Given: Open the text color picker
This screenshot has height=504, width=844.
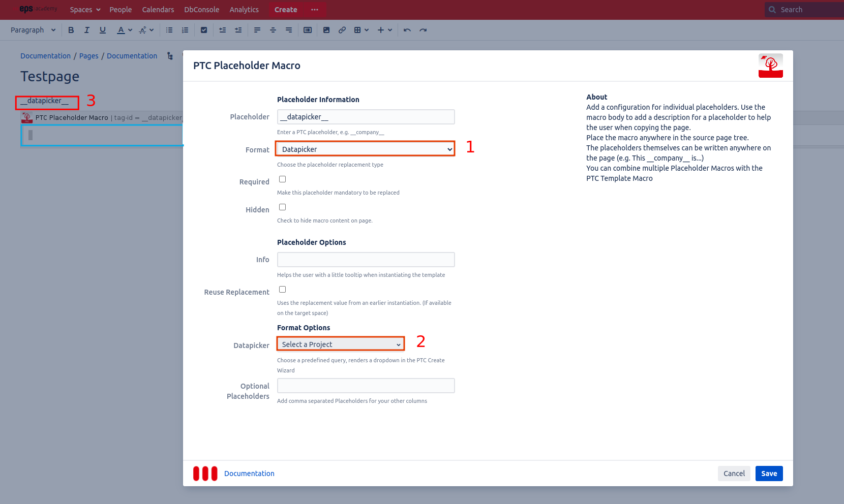Looking at the screenshot, I should (125, 30).
